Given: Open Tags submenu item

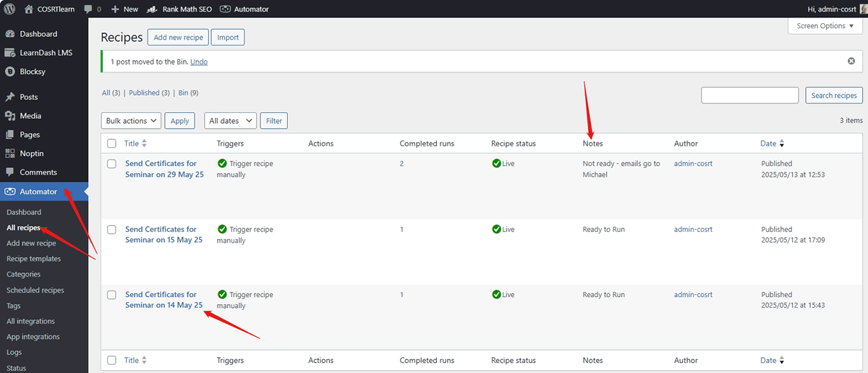Looking at the screenshot, I should tap(14, 306).
